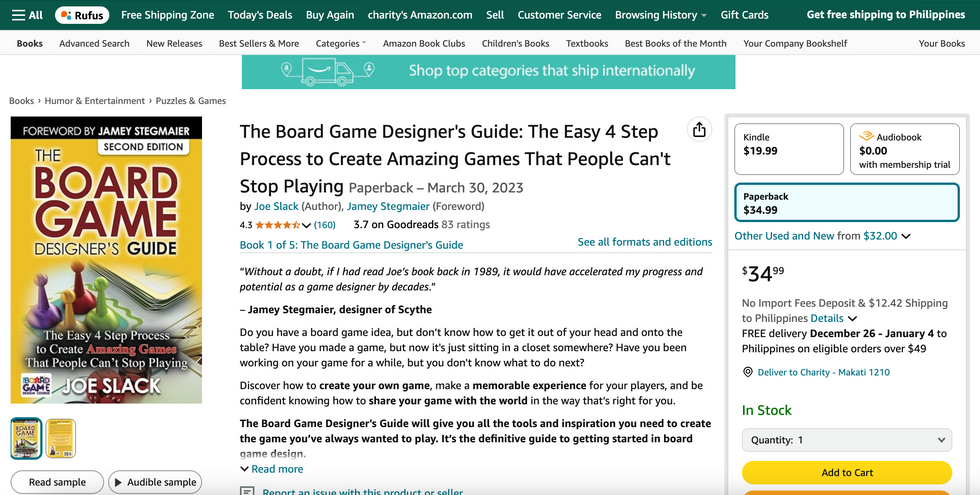
Task: Open Advanced Search
Action: (x=94, y=43)
